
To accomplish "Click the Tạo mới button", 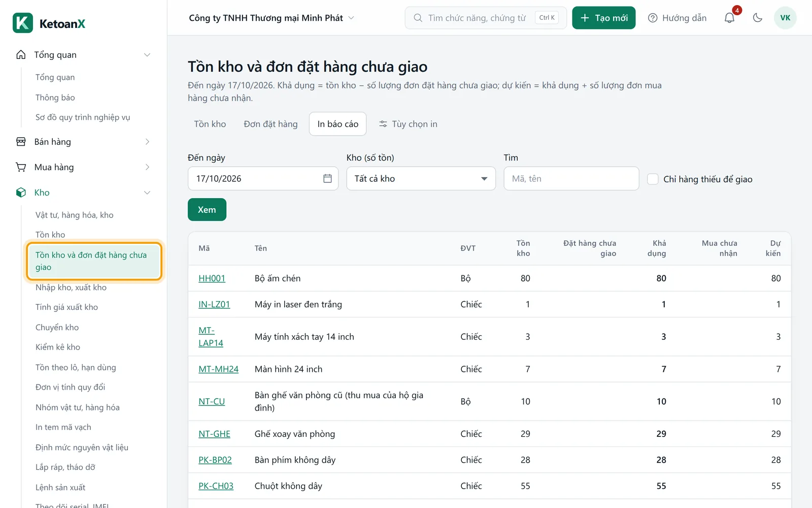I will click(603, 18).
